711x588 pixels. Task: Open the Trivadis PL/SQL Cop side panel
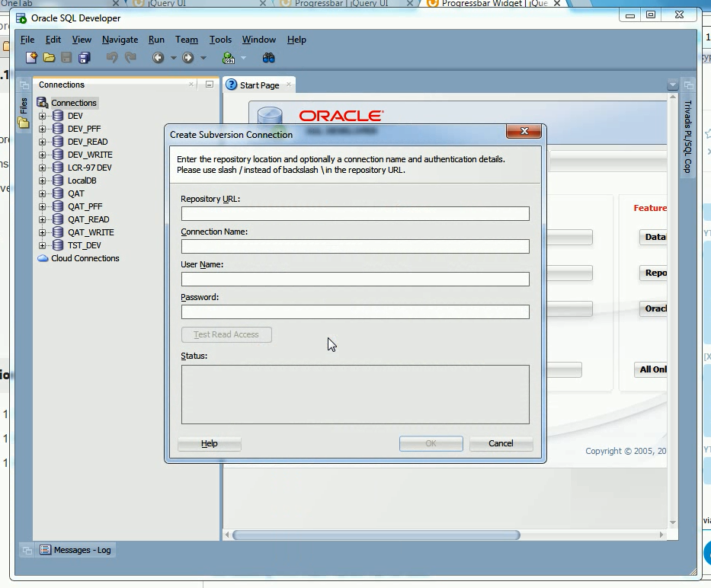coord(688,136)
